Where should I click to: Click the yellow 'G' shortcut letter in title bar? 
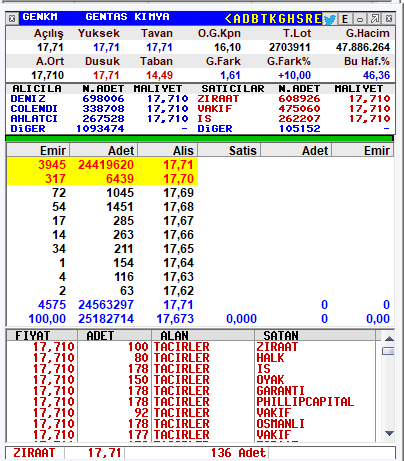282,19
